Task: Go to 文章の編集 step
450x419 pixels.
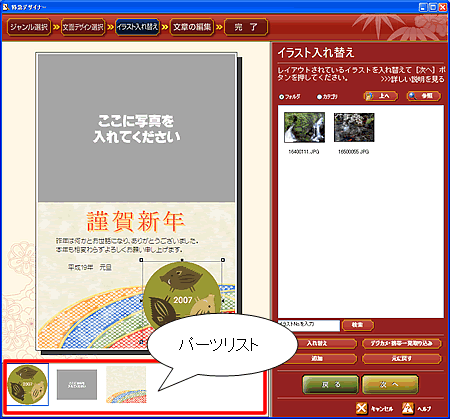Action: coord(192,27)
